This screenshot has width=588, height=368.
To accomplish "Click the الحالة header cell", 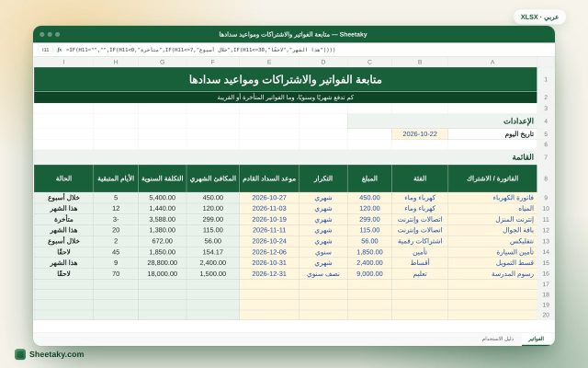I will (63, 178).
